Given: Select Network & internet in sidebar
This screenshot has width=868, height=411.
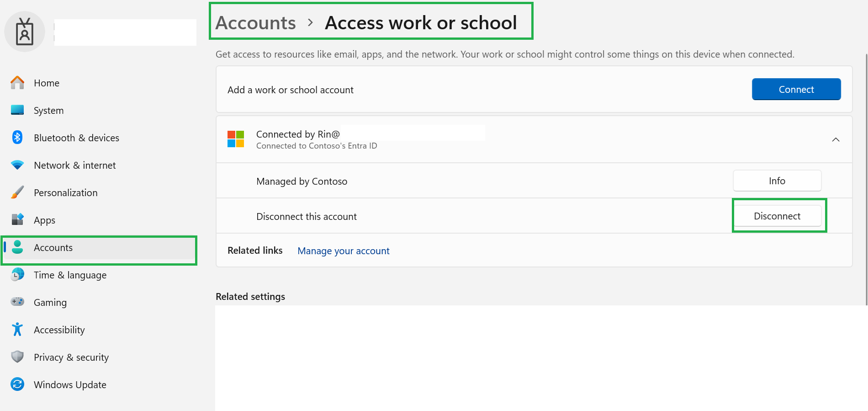Looking at the screenshot, I should pos(100,165).
